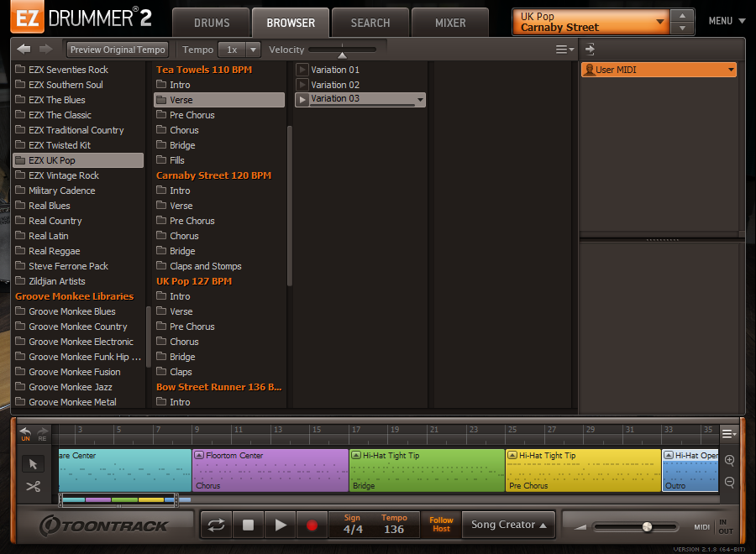Open Pre Chorus under Carnaby Street 120 BPM
The height and width of the screenshot is (554, 756).
coord(219,221)
